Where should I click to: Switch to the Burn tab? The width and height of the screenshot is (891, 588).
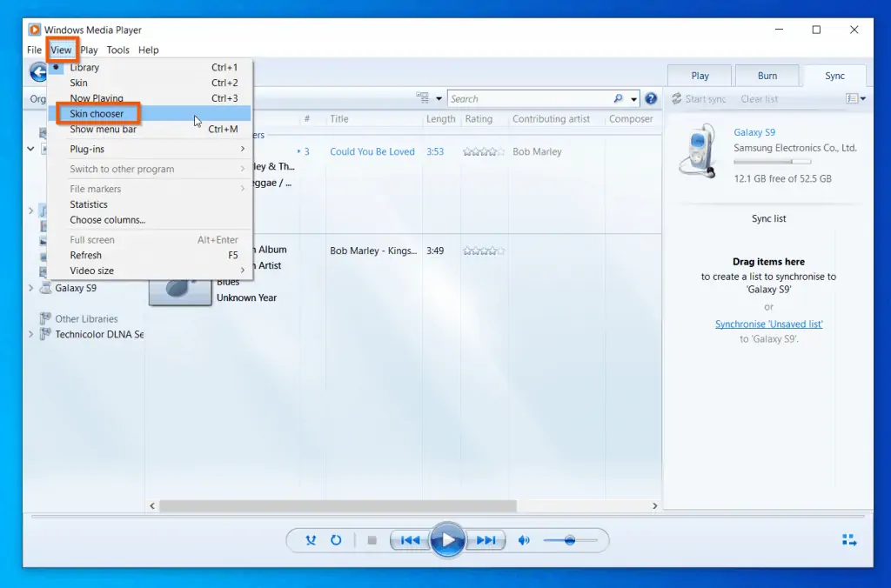tap(767, 75)
